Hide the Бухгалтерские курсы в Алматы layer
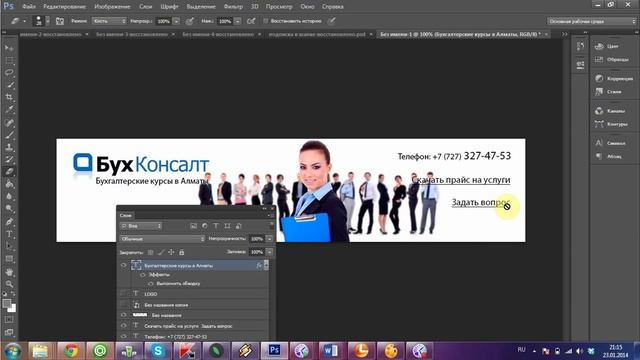 [124, 265]
